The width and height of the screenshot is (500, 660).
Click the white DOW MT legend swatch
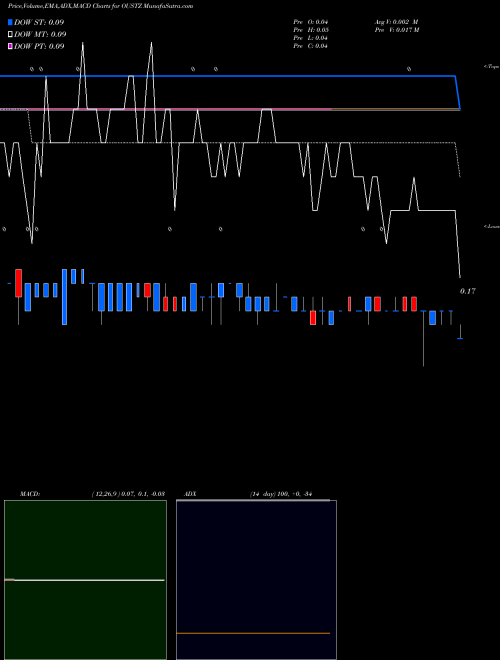coord(10,34)
